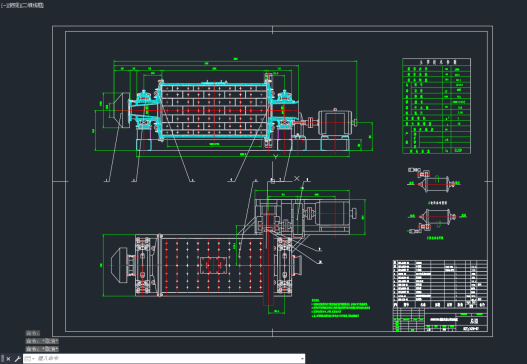
Task: Expand command history arrow at right end
Action: pos(302,359)
